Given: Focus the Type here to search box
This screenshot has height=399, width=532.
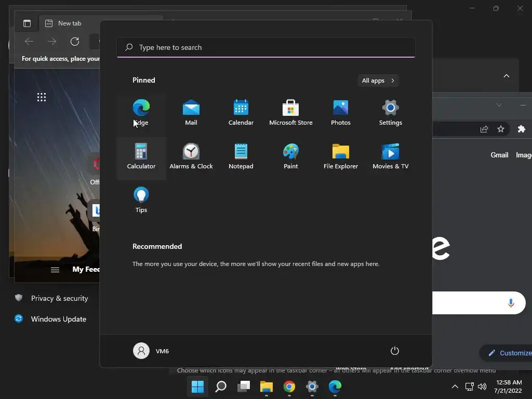Looking at the screenshot, I should click(266, 47).
